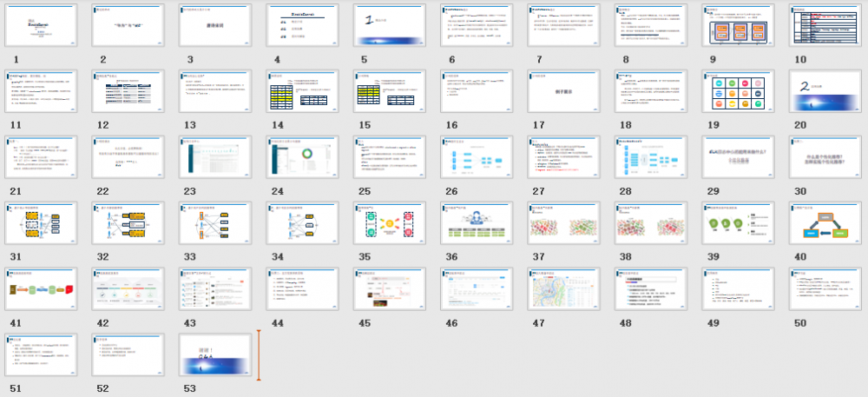Select slide thumbnail numbered 37
Image resolution: width=868 pixels, height=397 pixels.
[564, 223]
